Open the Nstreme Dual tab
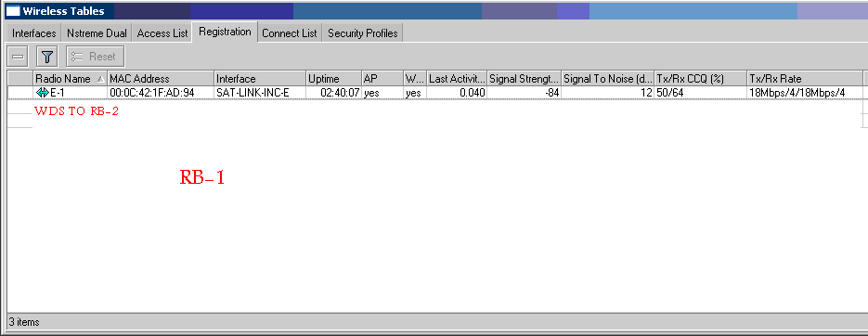This screenshot has height=336, width=868. coord(97,33)
